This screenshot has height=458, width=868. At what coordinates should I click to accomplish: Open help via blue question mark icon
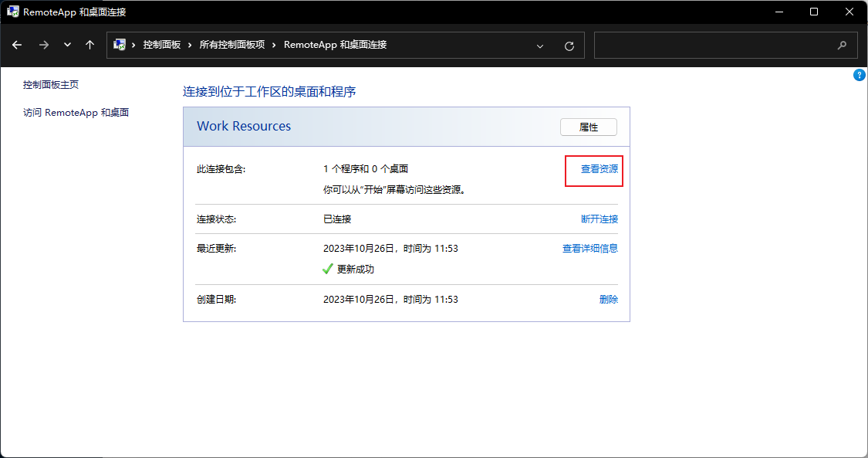pyautogui.click(x=860, y=75)
